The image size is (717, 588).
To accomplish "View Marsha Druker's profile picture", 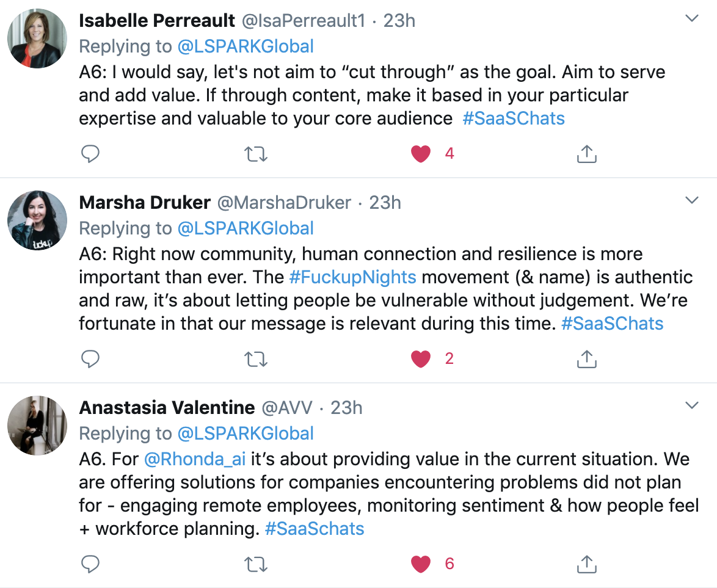I will pyautogui.click(x=37, y=220).
